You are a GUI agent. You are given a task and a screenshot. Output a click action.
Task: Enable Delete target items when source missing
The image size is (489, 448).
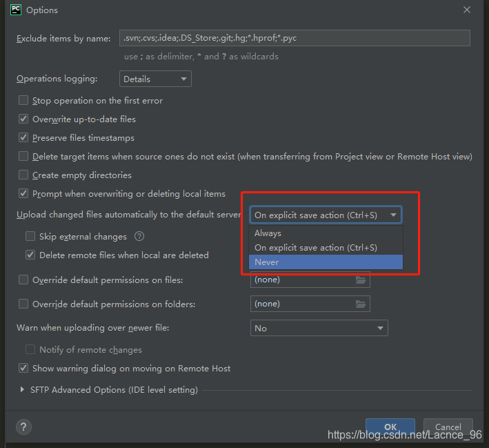pyautogui.click(x=23, y=156)
